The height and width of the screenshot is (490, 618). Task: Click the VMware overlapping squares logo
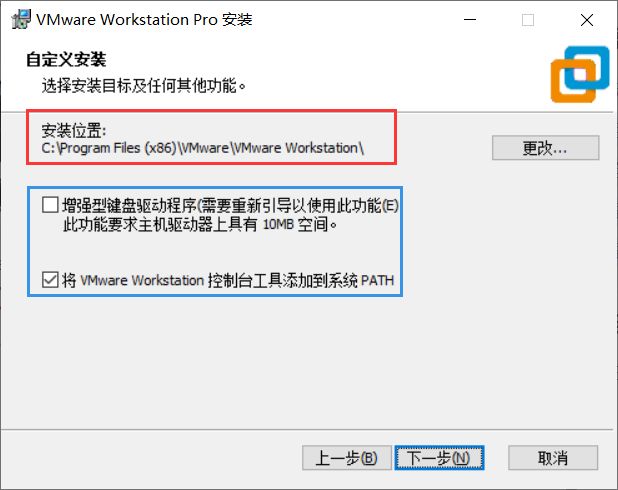(580, 74)
